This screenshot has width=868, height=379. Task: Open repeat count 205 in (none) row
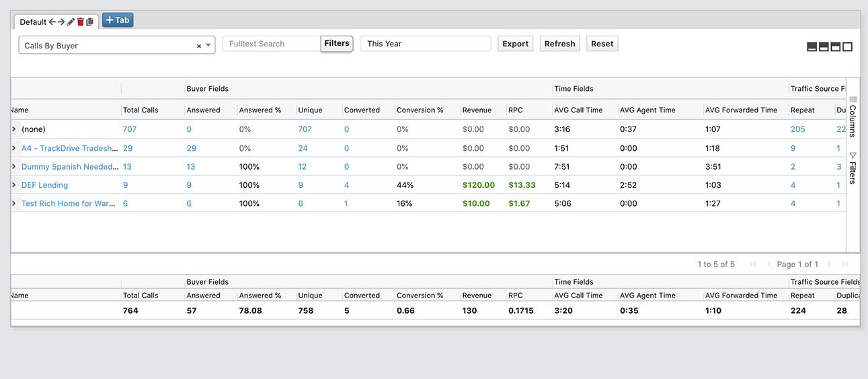(798, 129)
